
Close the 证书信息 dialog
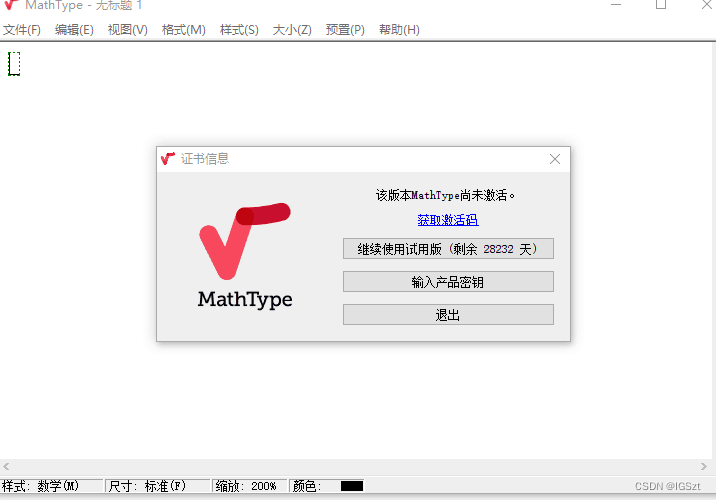pyautogui.click(x=555, y=159)
